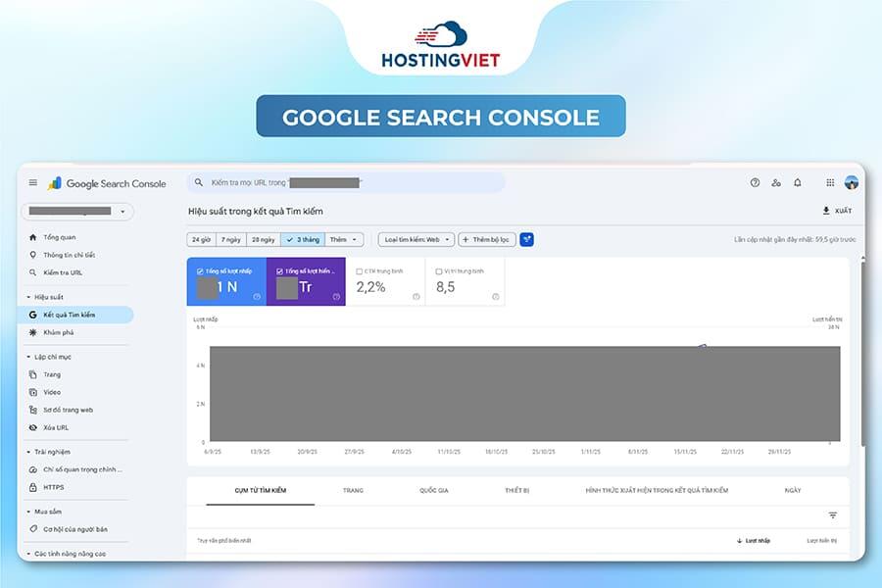Open the property selector dropdown
The width and height of the screenshot is (882, 588).
point(76,211)
